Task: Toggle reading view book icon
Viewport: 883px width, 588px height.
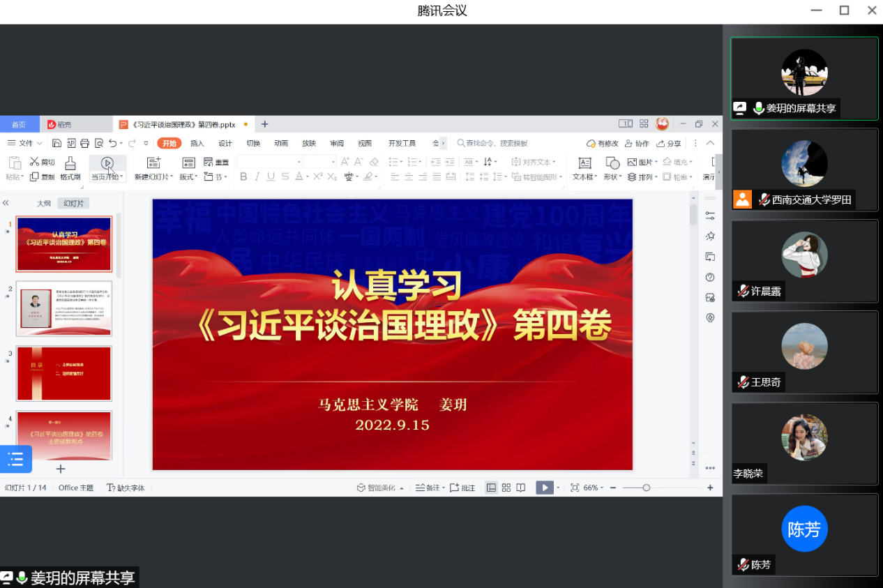Action: pos(521,488)
